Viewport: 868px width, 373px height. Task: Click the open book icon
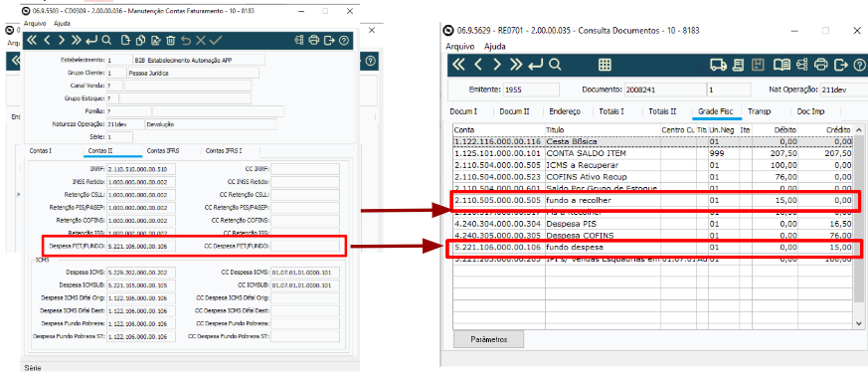[781, 65]
